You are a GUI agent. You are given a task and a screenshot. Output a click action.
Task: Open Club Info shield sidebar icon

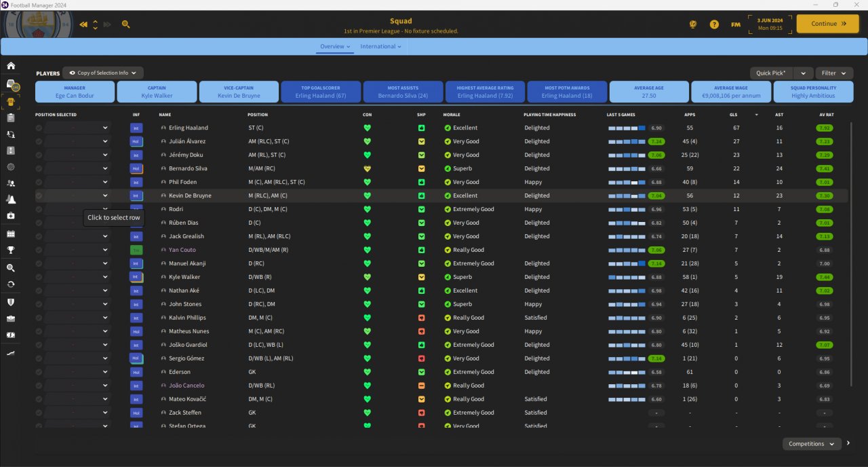[11, 302]
